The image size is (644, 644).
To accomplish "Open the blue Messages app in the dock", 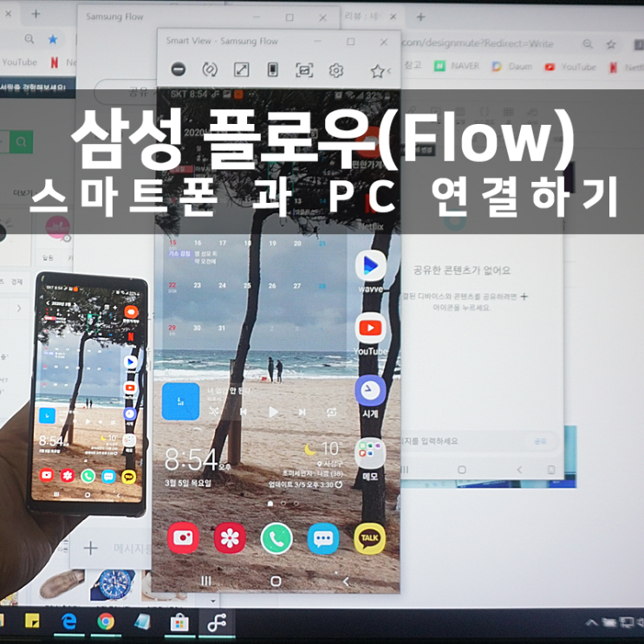I will click(323, 538).
